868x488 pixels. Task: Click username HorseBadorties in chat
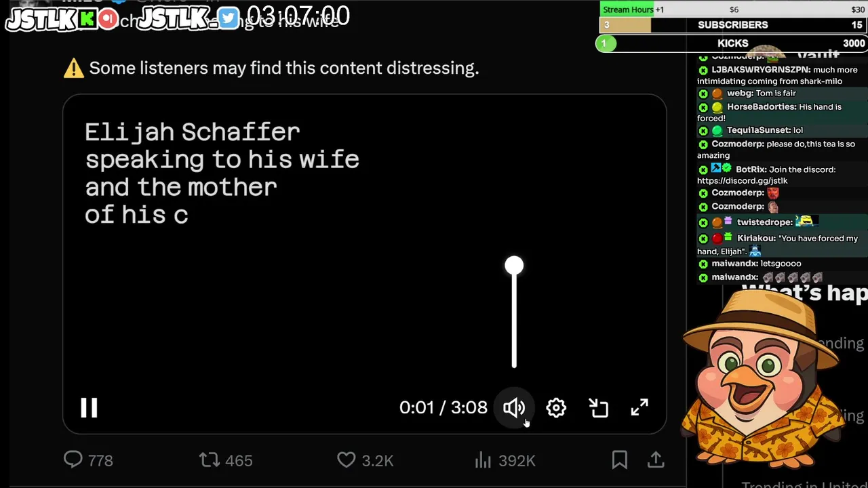coord(761,107)
